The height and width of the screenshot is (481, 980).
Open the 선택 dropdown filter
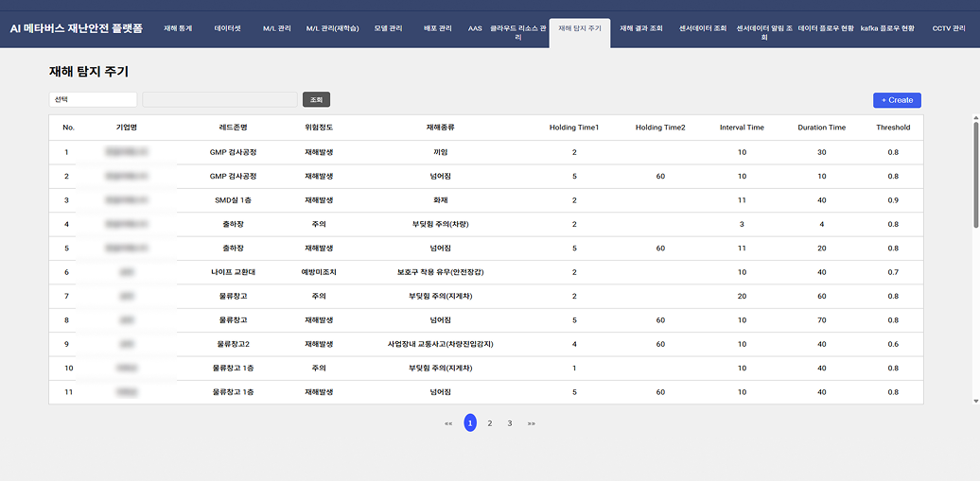pos(93,99)
